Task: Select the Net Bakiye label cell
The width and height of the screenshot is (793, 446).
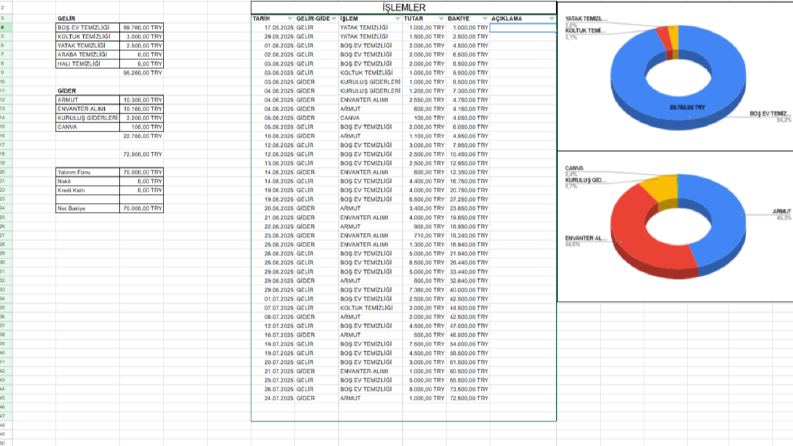Action: coord(87,208)
